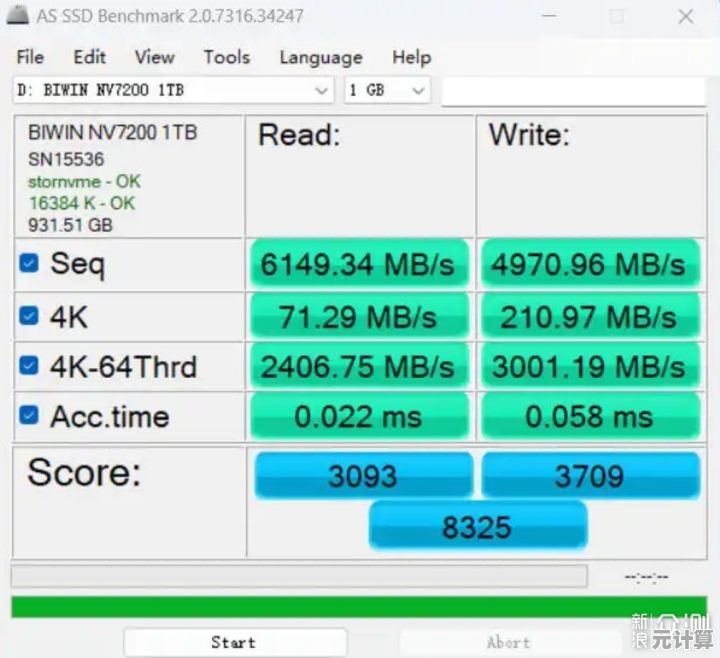Select the 4K write result 210.97 MB/s
This screenshot has height=658, width=720.
pos(590,316)
